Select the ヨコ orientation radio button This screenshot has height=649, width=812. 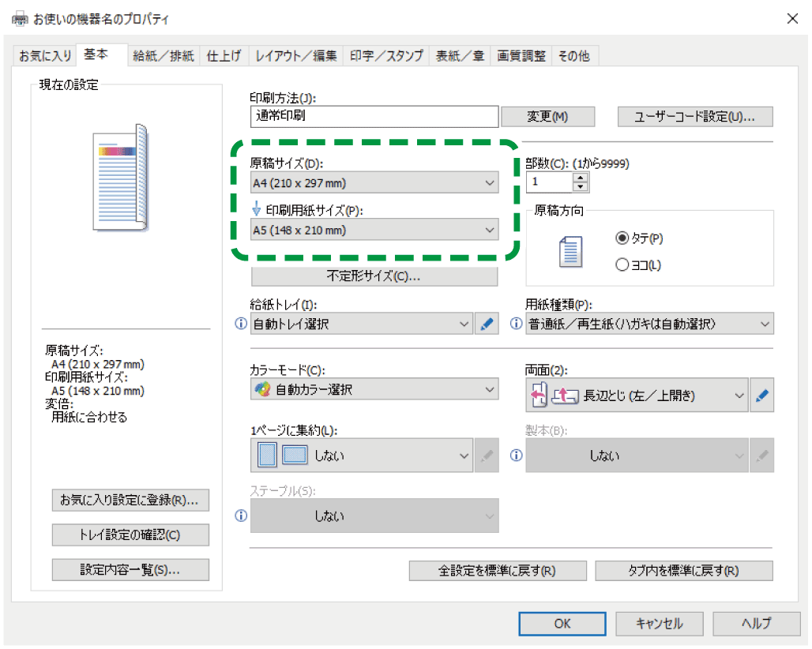pyautogui.click(x=622, y=265)
